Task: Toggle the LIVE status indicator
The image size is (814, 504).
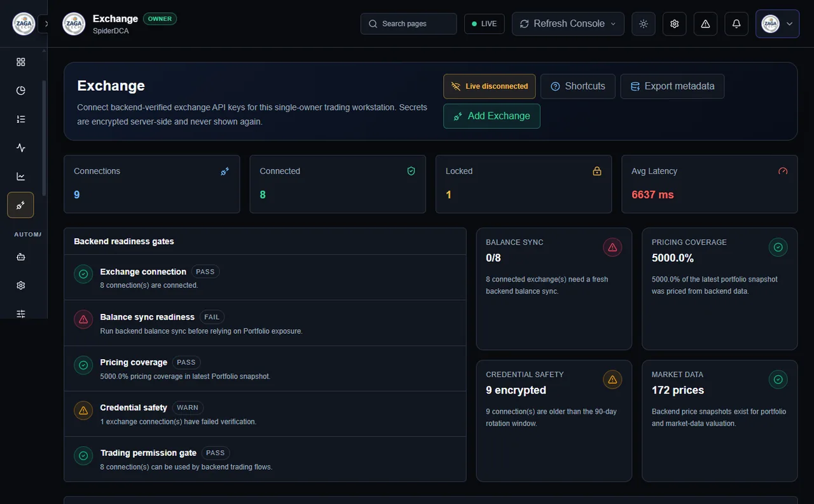Action: click(x=485, y=24)
